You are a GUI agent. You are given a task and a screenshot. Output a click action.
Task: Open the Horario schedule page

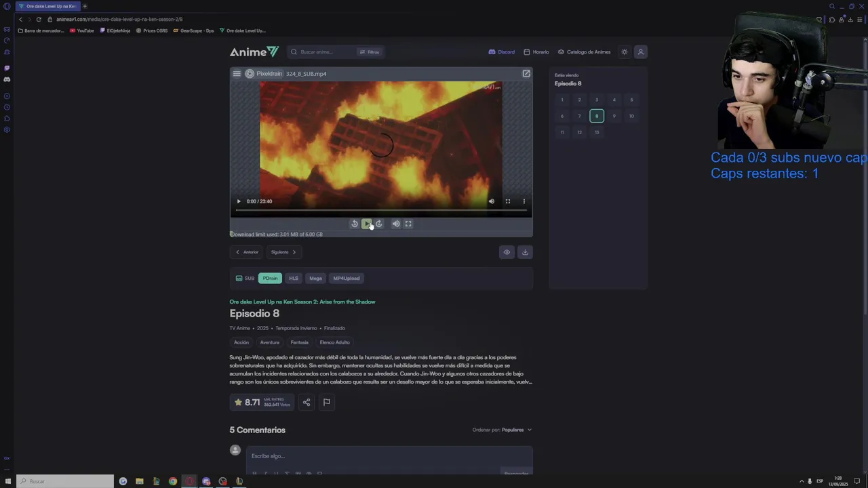click(x=536, y=52)
